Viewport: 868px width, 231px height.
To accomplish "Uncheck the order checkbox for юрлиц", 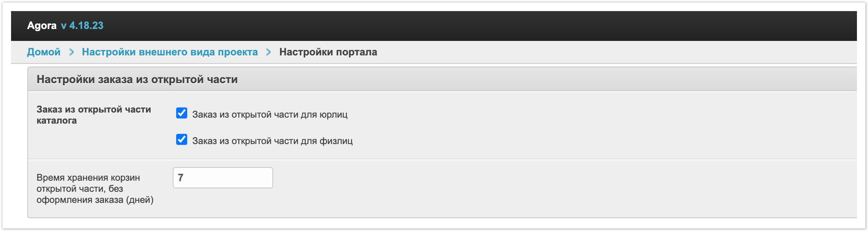I will point(182,113).
